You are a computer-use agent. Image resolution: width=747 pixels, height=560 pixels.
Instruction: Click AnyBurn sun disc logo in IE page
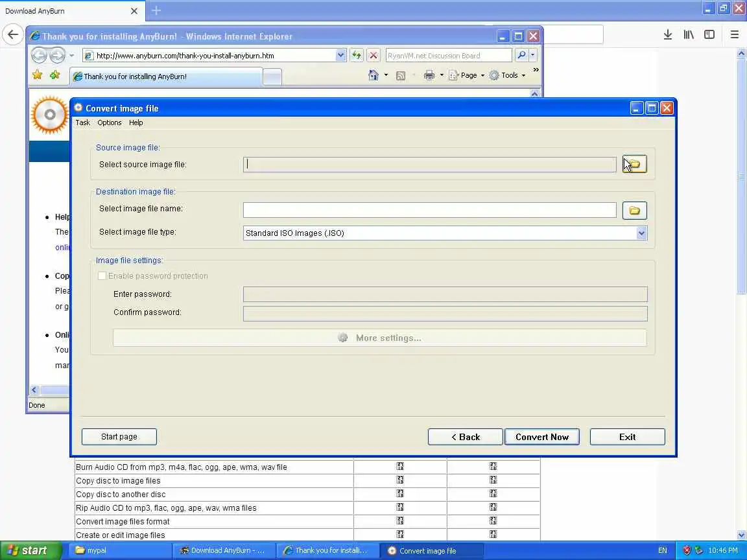click(49, 115)
